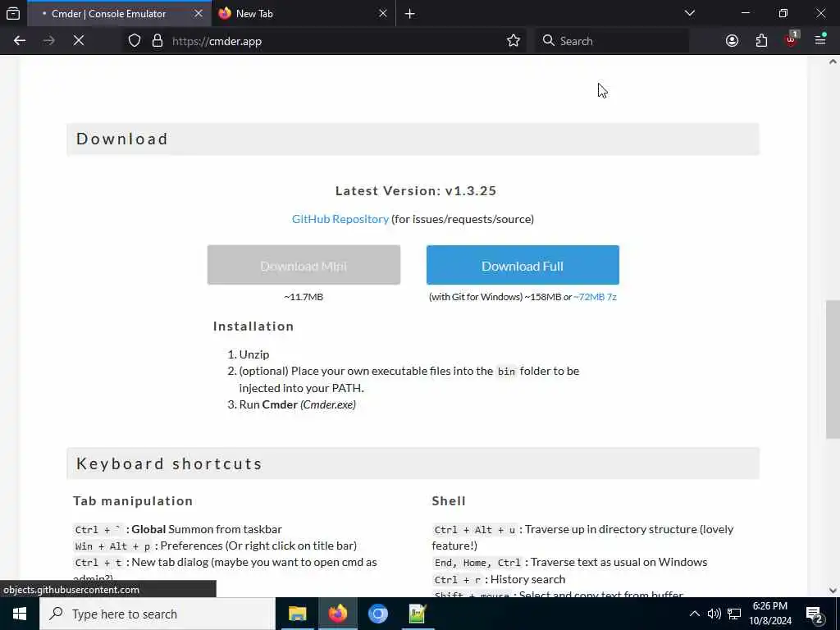Click the taskbar Type here to search box
The height and width of the screenshot is (630, 840).
point(157,614)
